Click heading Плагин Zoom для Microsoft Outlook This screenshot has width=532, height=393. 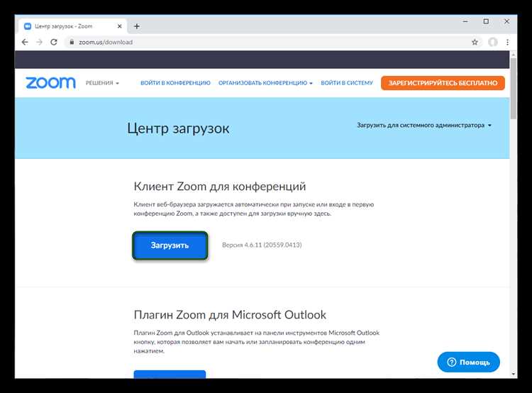(230, 314)
